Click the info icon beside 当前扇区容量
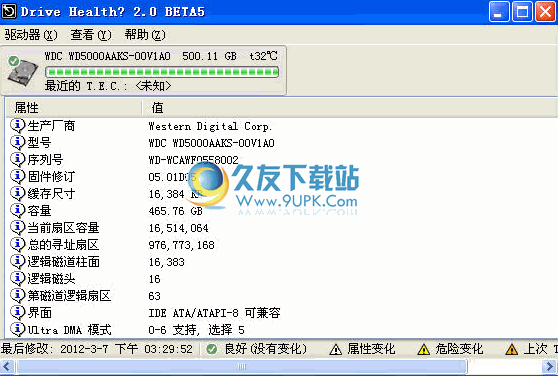 [17, 228]
